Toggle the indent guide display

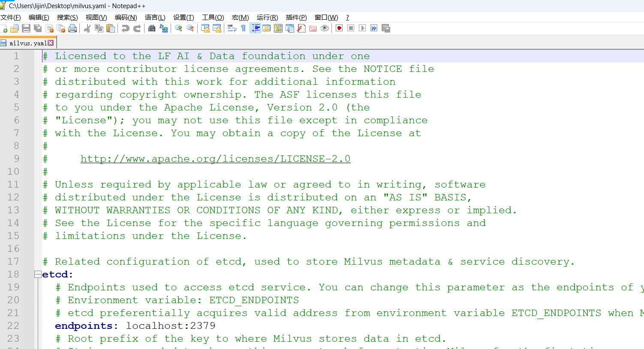(x=256, y=28)
